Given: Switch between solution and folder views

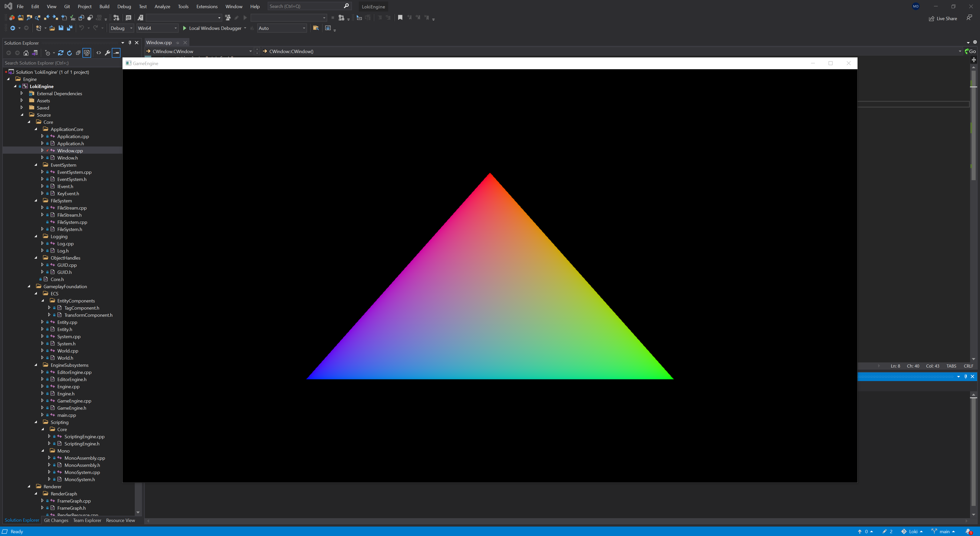Looking at the screenshot, I should pyautogui.click(x=35, y=53).
